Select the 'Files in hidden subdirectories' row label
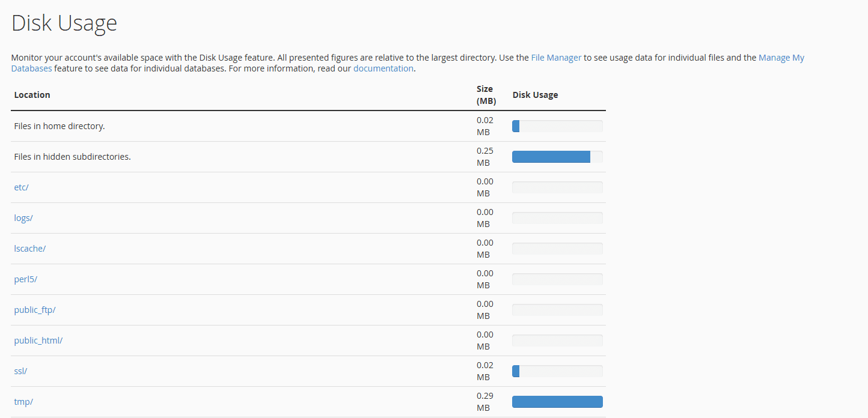The height and width of the screenshot is (418, 868). click(73, 157)
